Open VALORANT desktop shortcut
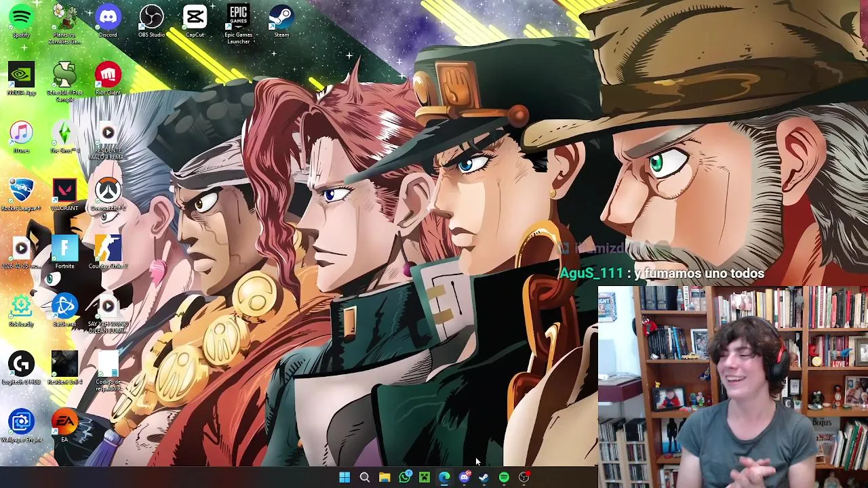868x488 pixels. coord(64,195)
